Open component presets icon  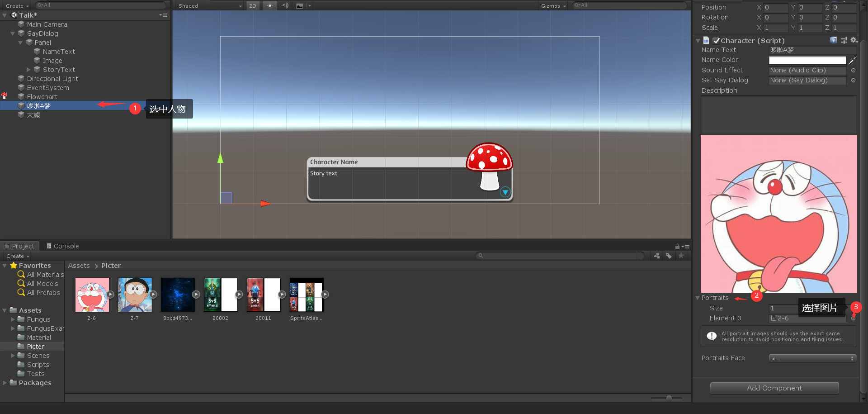[844, 40]
